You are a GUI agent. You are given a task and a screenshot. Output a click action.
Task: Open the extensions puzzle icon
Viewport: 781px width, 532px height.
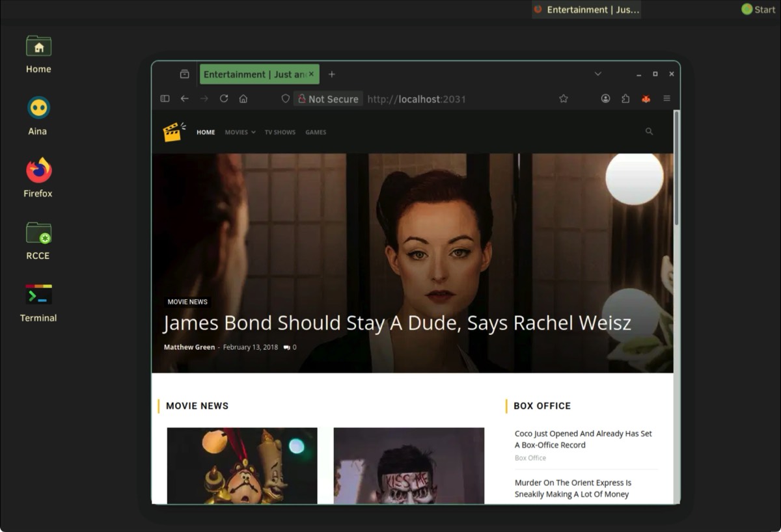[x=625, y=99]
